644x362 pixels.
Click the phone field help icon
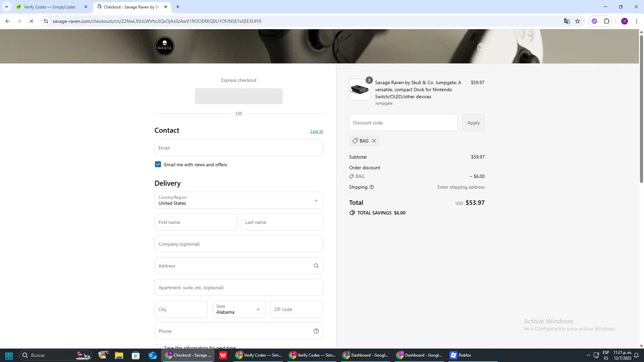pos(316,331)
